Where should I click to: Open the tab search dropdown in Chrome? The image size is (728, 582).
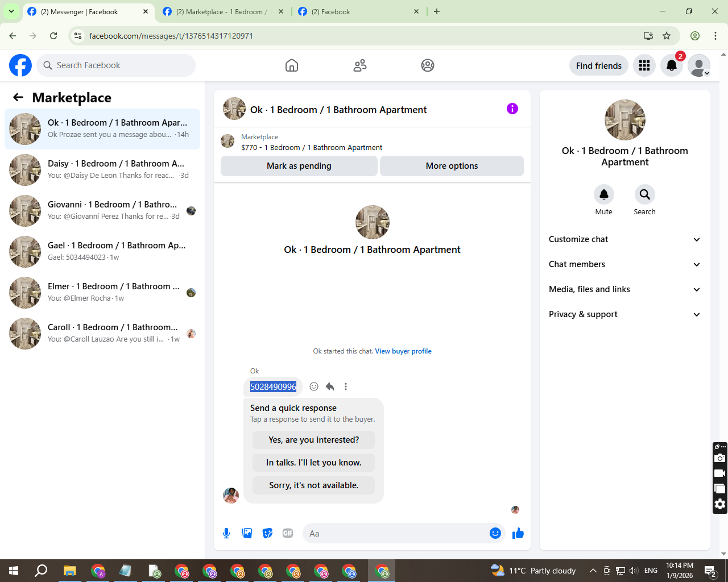11,11
